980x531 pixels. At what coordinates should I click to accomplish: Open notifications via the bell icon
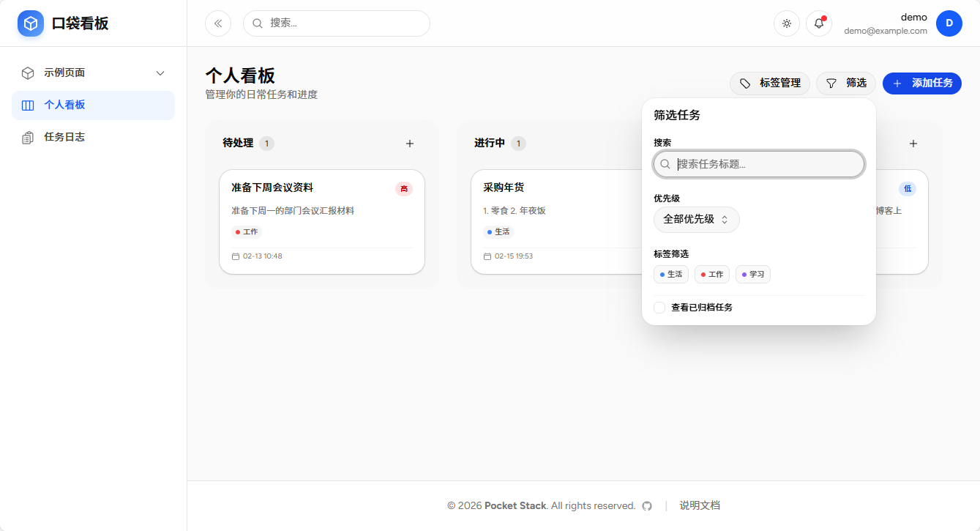[x=818, y=23]
